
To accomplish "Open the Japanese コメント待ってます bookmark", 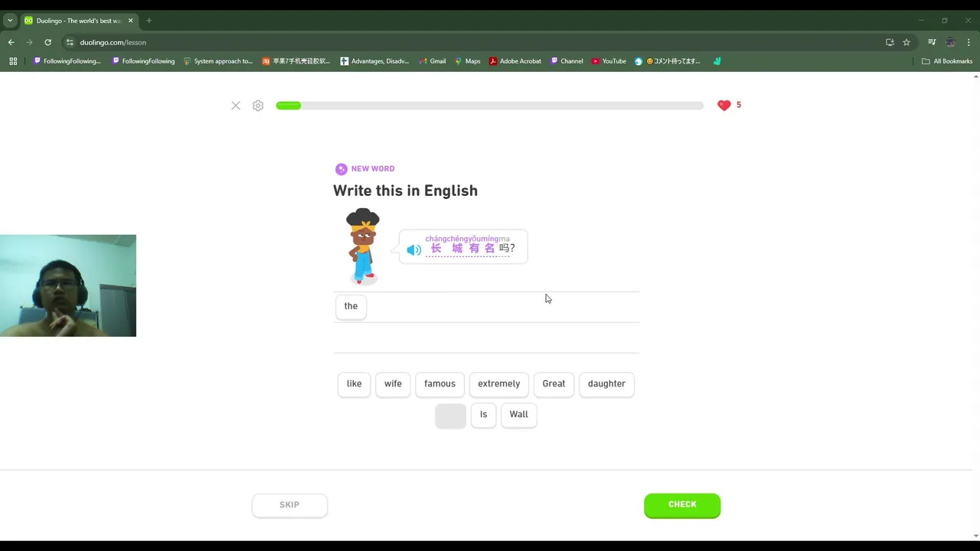I will click(x=668, y=61).
